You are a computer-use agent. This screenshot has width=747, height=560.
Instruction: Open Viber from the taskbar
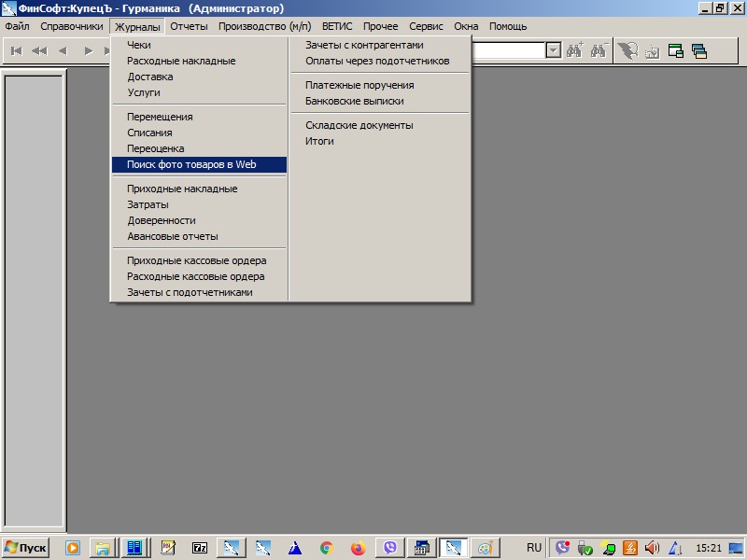(390, 548)
